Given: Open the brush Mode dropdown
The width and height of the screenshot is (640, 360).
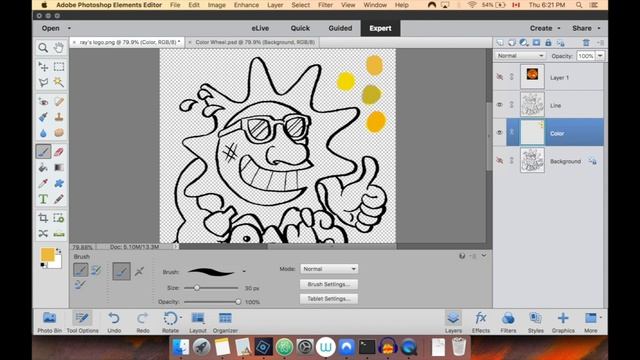Looking at the screenshot, I should (x=329, y=269).
